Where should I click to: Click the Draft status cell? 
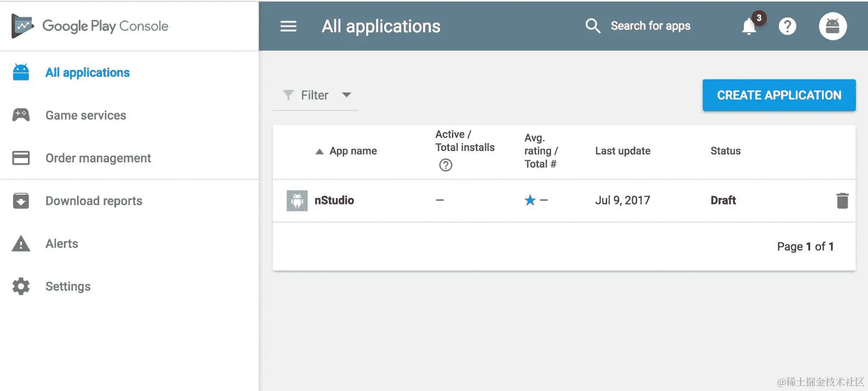click(x=723, y=201)
